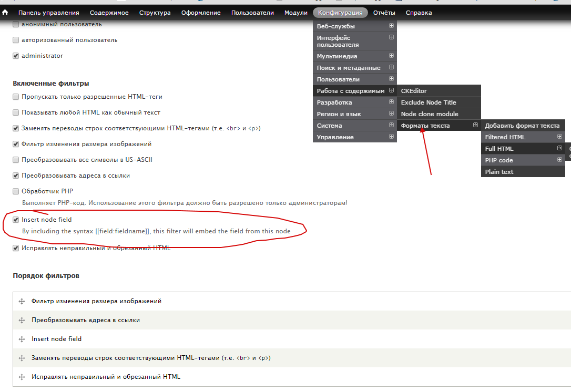This screenshot has height=392, width=571.
Task: Click Добавить формат текста link
Action: pyautogui.click(x=522, y=126)
